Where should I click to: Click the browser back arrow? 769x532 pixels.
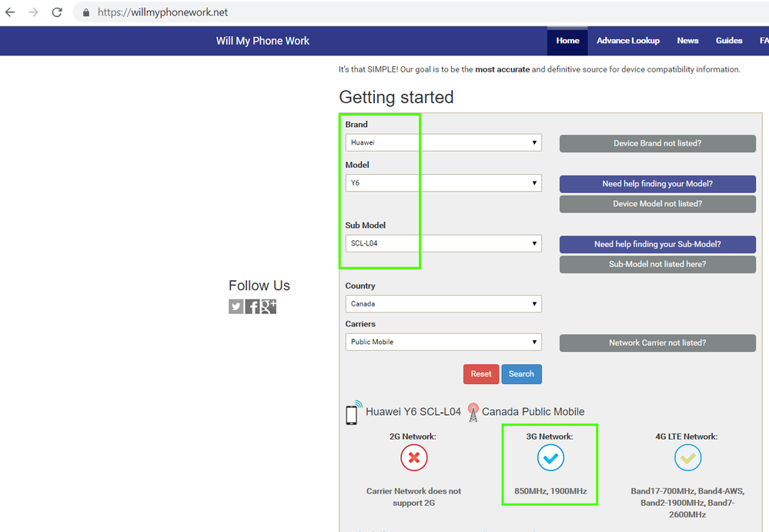point(10,12)
